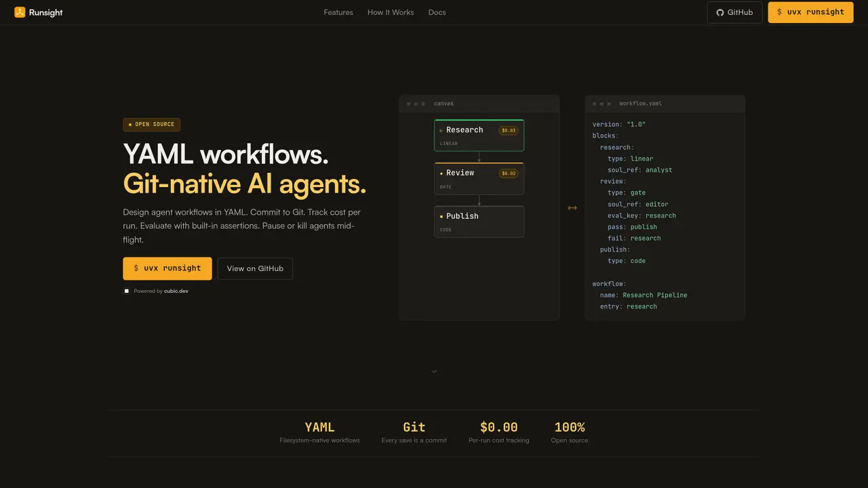Click the GitHub octocat icon in header
The image size is (868, 488).
pos(720,12)
